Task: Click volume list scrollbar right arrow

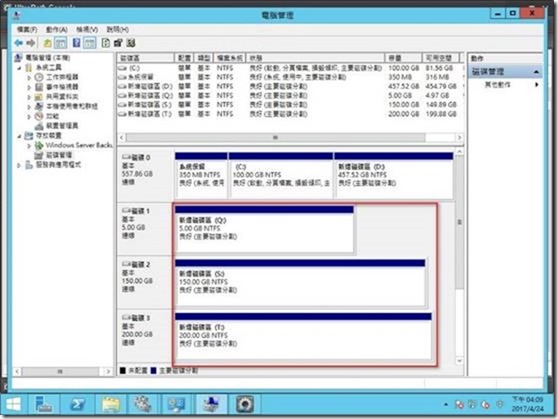Action: tap(459, 137)
